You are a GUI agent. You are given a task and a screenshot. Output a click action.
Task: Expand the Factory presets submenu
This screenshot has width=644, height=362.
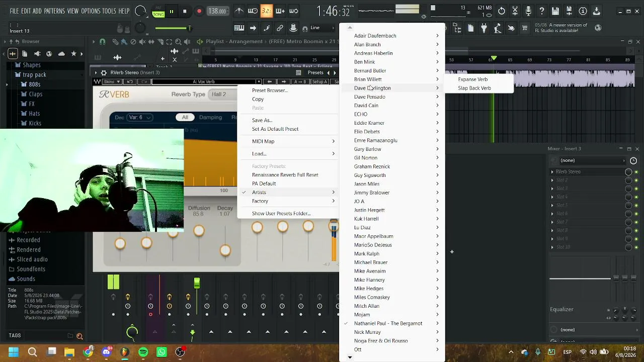click(x=288, y=201)
